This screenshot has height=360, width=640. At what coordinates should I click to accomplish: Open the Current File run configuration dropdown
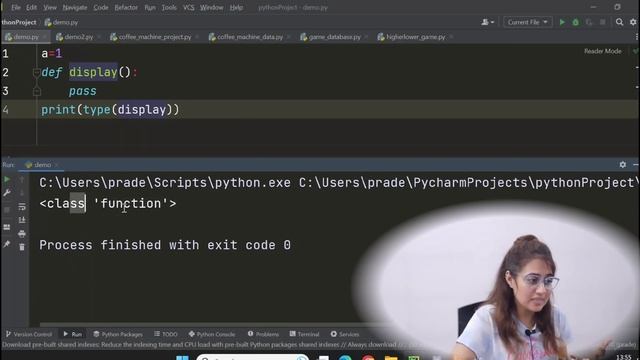coord(527,22)
